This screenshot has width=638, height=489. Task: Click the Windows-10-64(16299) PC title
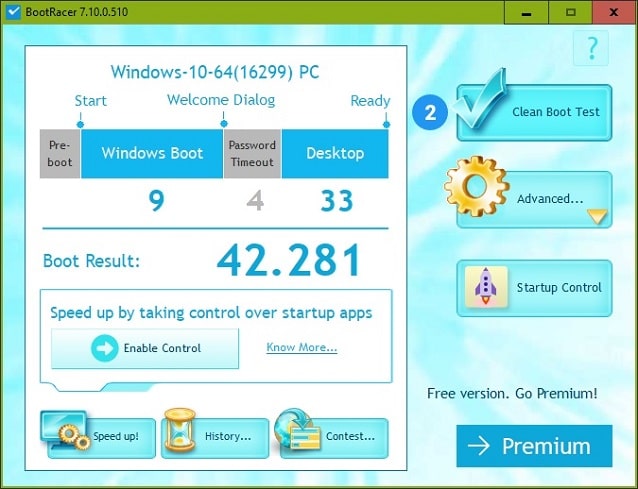pos(215,72)
